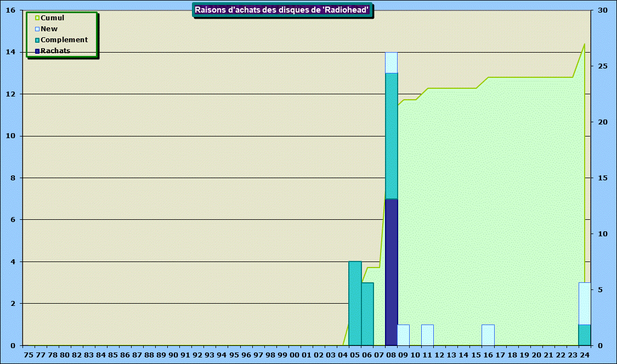
Task: Click the x-axis label '75'
Action: pos(29,355)
